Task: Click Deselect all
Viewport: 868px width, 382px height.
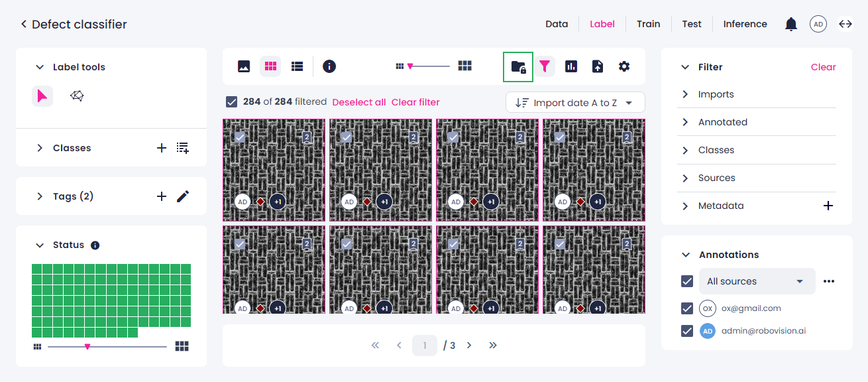Action: pos(359,102)
